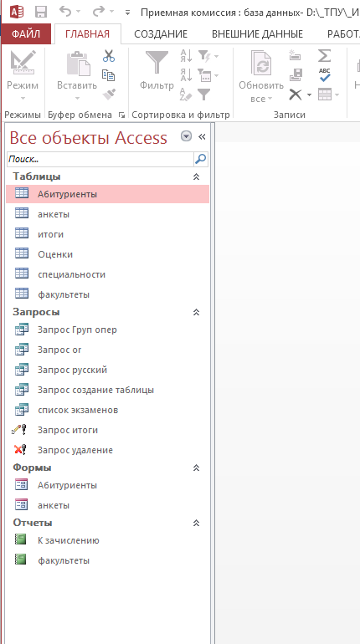The height and width of the screenshot is (644, 360).
Task: Collapse the Запросы group
Action: tap(197, 312)
